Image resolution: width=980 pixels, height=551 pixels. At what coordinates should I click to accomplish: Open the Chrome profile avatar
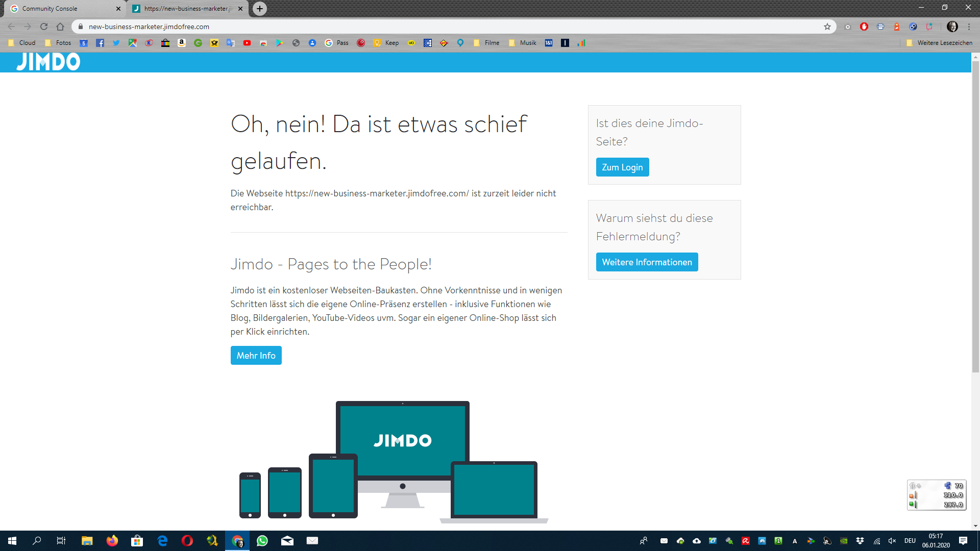tap(952, 27)
